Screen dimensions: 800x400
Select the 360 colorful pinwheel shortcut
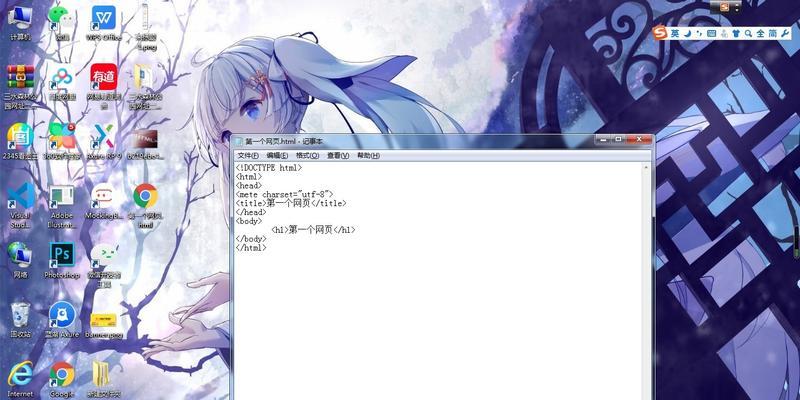tap(62, 142)
